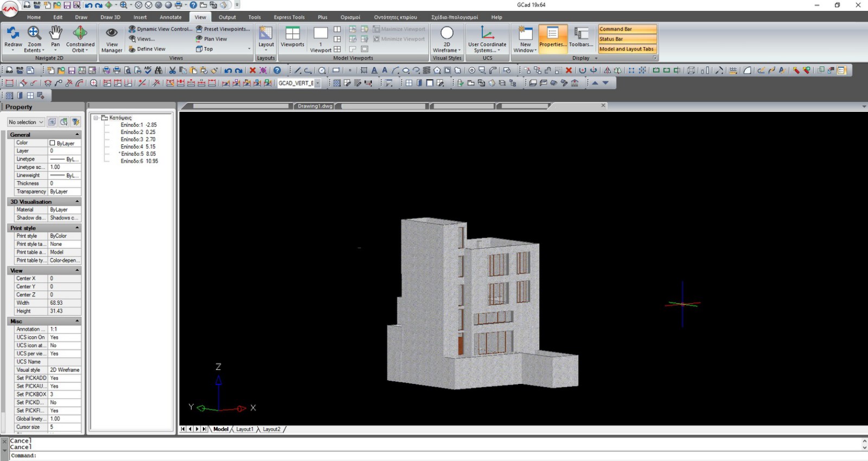Screen dimensions: 868x461
Task: Open User Coordinate Systems dropdown
Action: click(487, 39)
